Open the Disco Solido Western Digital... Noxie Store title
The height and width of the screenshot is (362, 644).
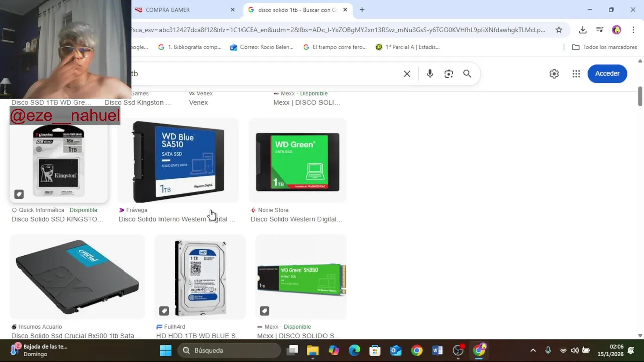pos(296,219)
